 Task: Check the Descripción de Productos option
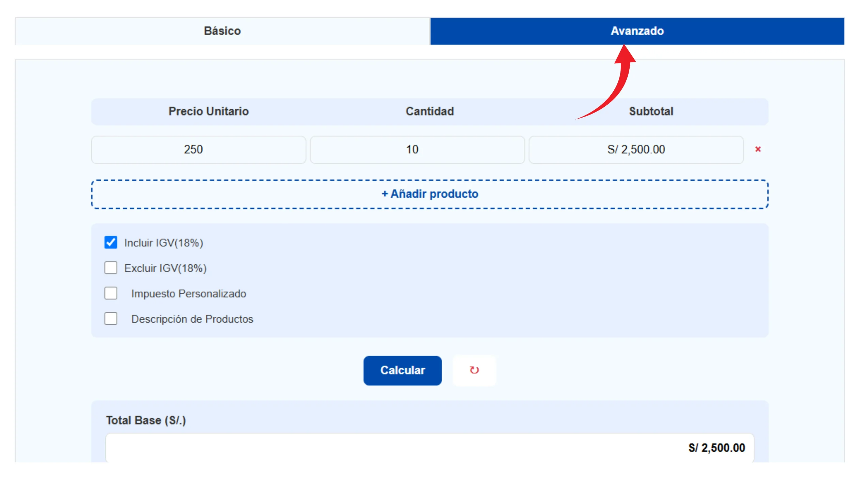111,319
